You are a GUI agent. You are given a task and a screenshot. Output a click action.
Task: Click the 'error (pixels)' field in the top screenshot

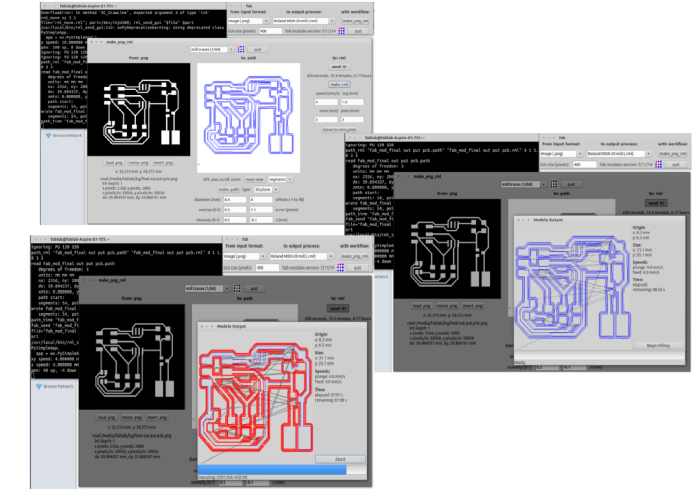(261, 209)
